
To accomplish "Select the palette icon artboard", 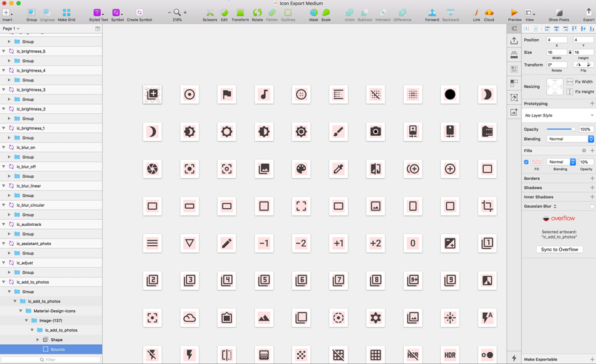I will 301,169.
